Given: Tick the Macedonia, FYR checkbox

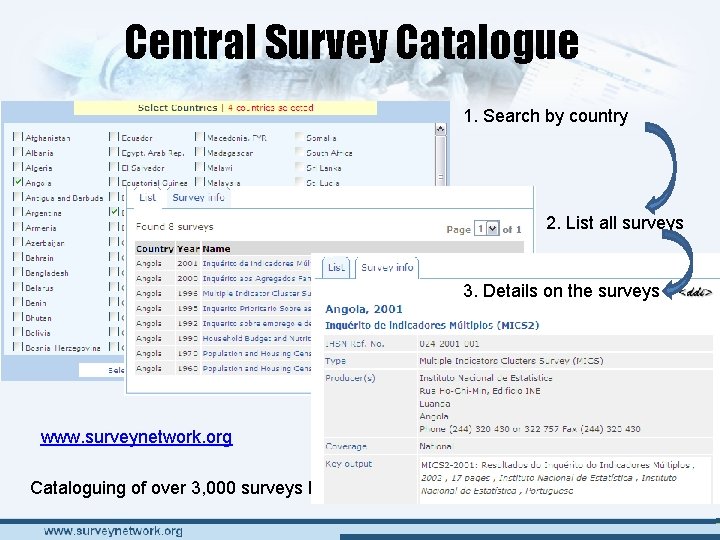Looking at the screenshot, I should click(199, 136).
